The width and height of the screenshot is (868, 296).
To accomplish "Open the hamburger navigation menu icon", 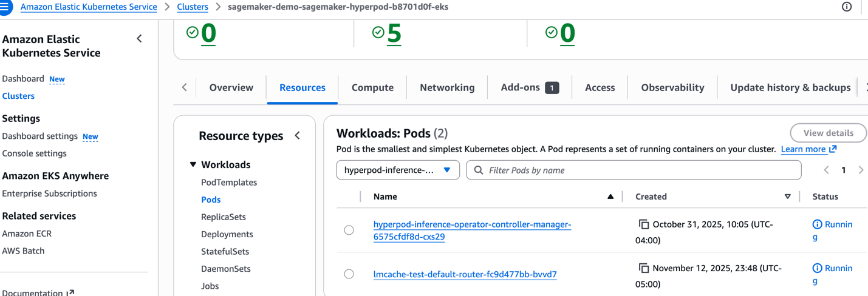I will click(x=5, y=7).
